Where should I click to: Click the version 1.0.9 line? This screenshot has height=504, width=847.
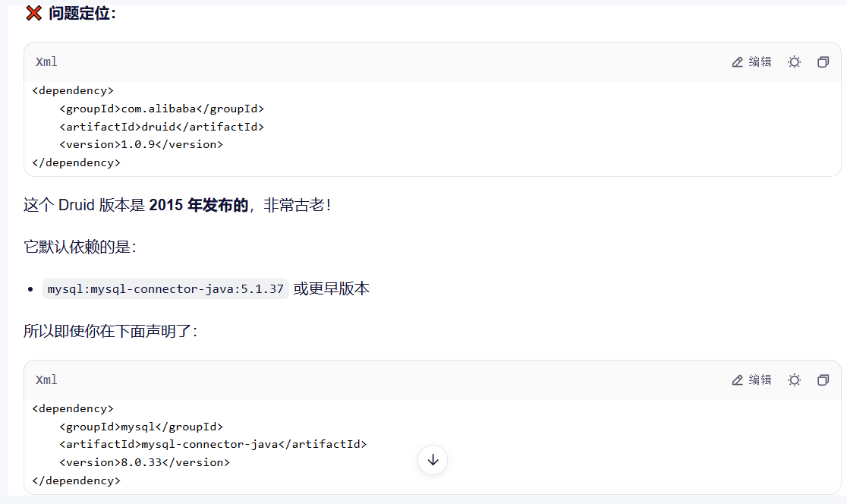pyautogui.click(x=141, y=144)
